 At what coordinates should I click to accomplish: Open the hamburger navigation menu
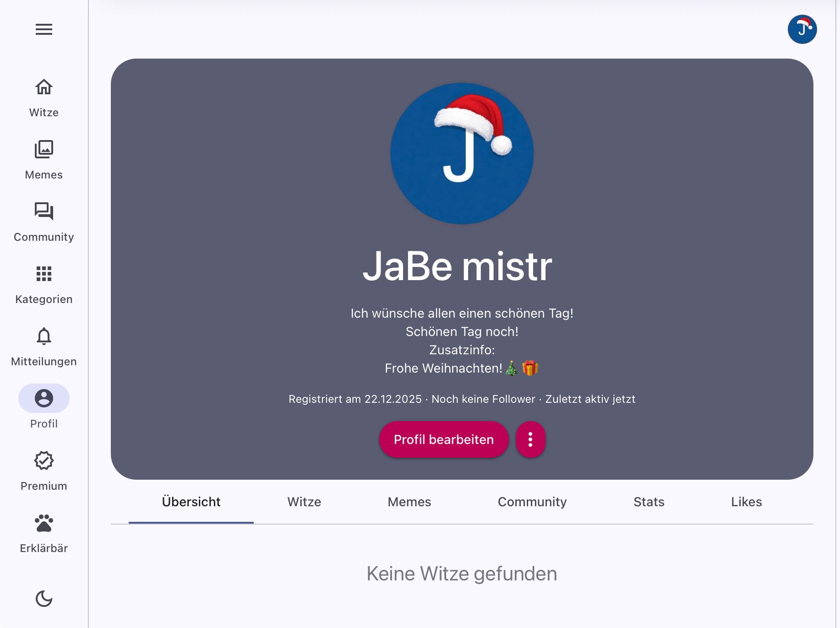[x=44, y=29]
